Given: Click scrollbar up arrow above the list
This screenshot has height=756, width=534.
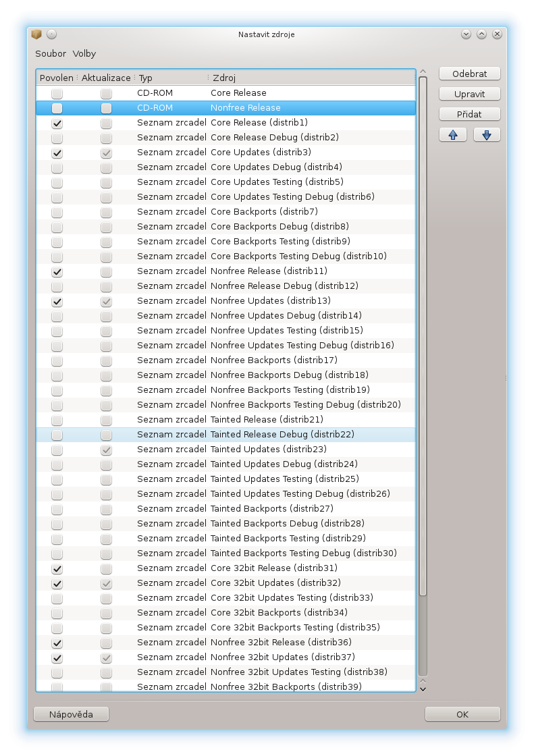Looking at the screenshot, I should 423,72.
